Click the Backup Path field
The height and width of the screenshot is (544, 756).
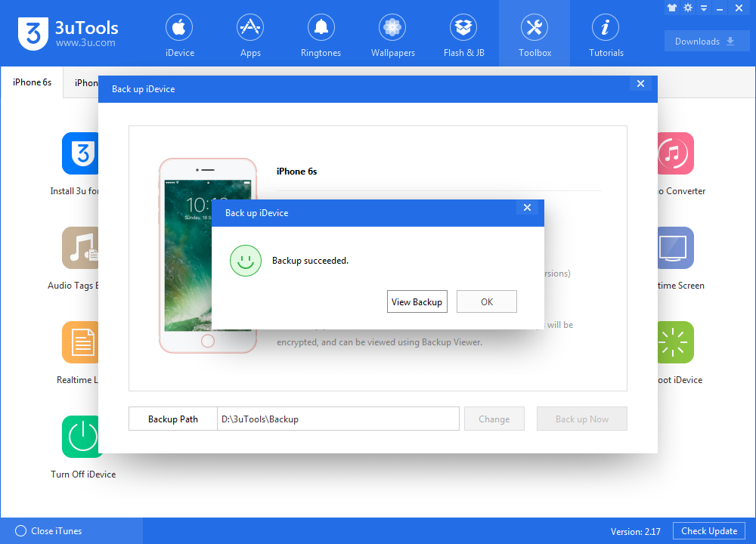(x=338, y=419)
